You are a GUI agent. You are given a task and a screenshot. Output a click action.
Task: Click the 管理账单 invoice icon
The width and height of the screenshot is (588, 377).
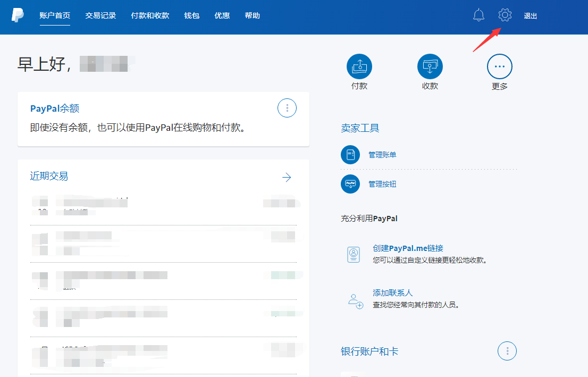coord(350,155)
